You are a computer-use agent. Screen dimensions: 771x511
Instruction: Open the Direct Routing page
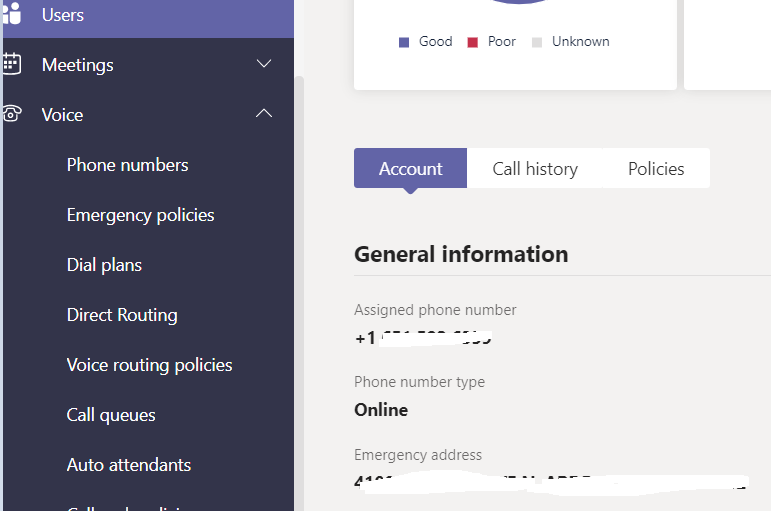122,315
